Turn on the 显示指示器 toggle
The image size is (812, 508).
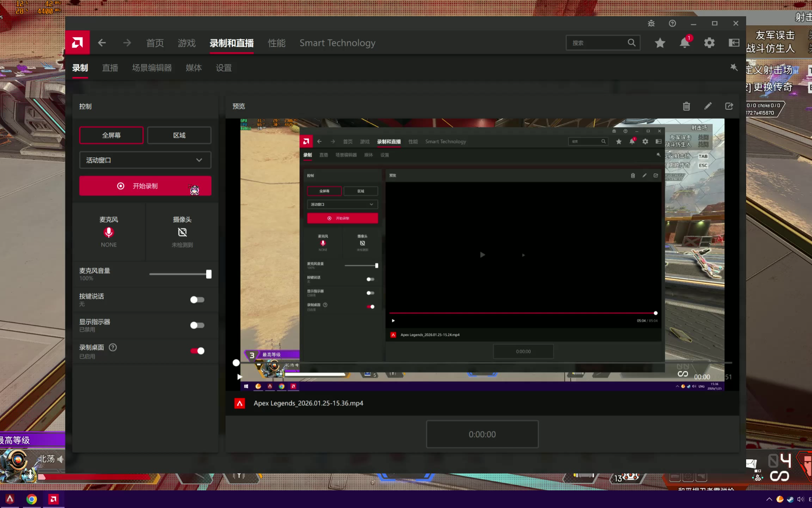point(197,326)
